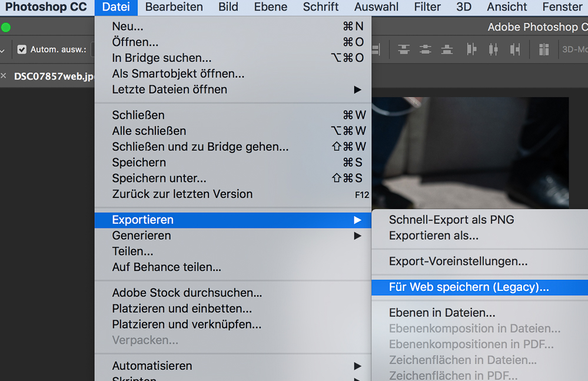Viewport: 588px width, 381px height.
Task: Open the 3D menu
Action: (464, 7)
